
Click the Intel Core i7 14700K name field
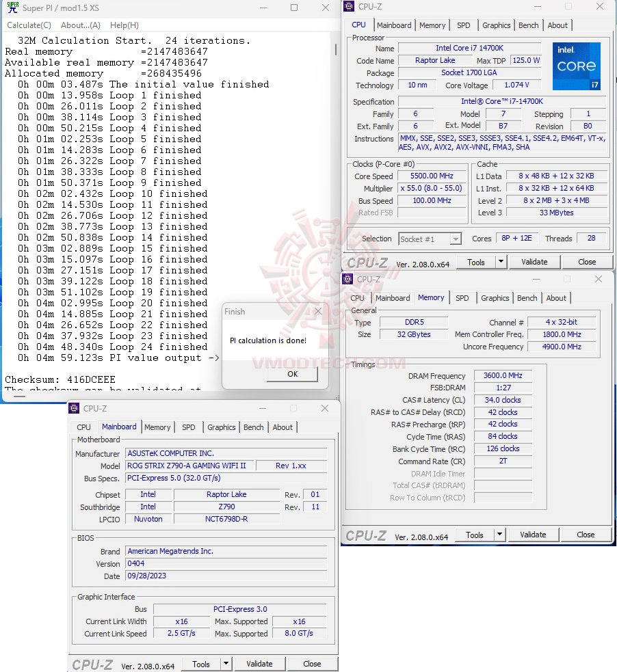469,48
